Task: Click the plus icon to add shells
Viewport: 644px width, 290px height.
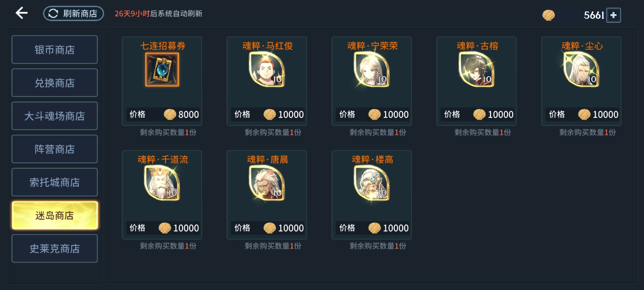Action: pyautogui.click(x=613, y=15)
